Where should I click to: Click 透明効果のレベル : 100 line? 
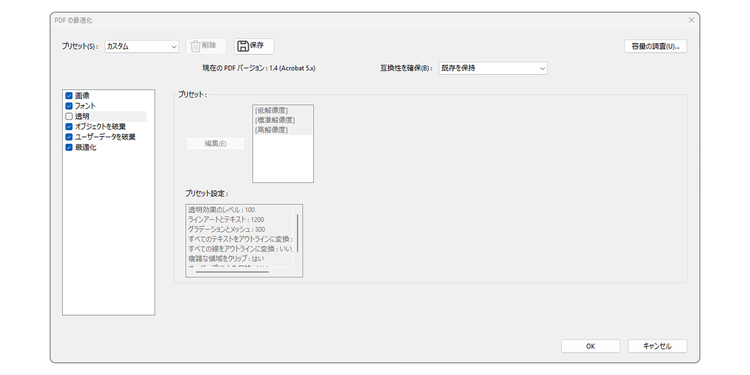(221, 210)
